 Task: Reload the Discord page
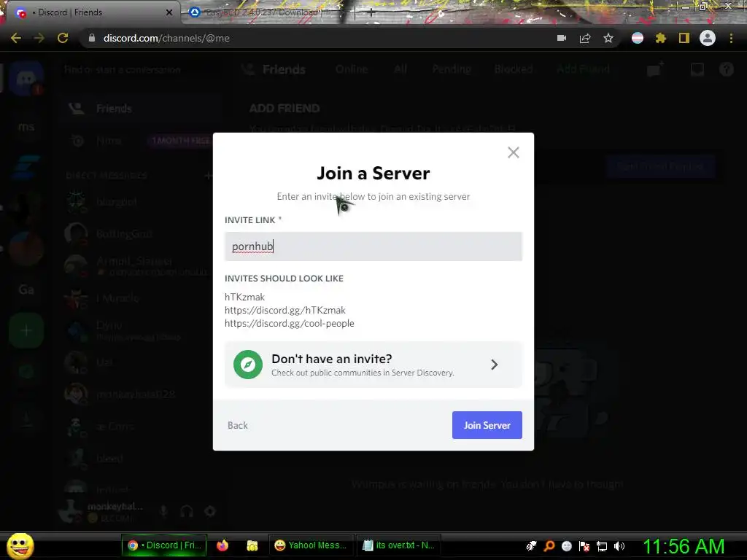coord(63,38)
